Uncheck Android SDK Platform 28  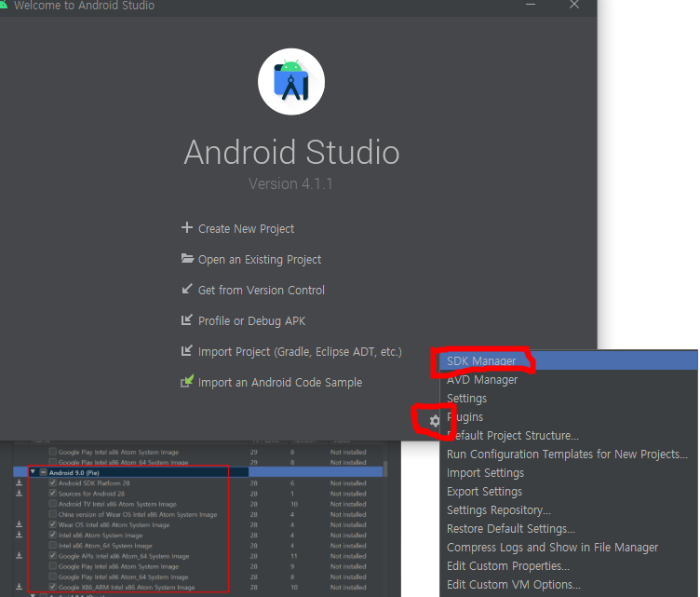pyautogui.click(x=53, y=482)
